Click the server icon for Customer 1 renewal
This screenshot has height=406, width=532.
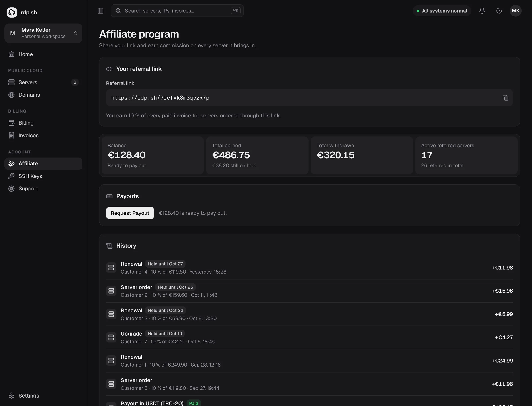click(111, 361)
